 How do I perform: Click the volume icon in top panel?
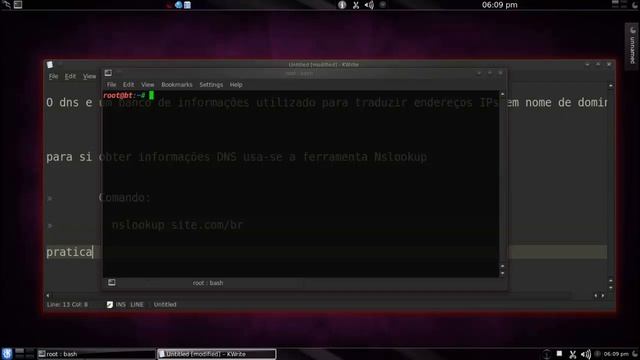[x=369, y=5]
